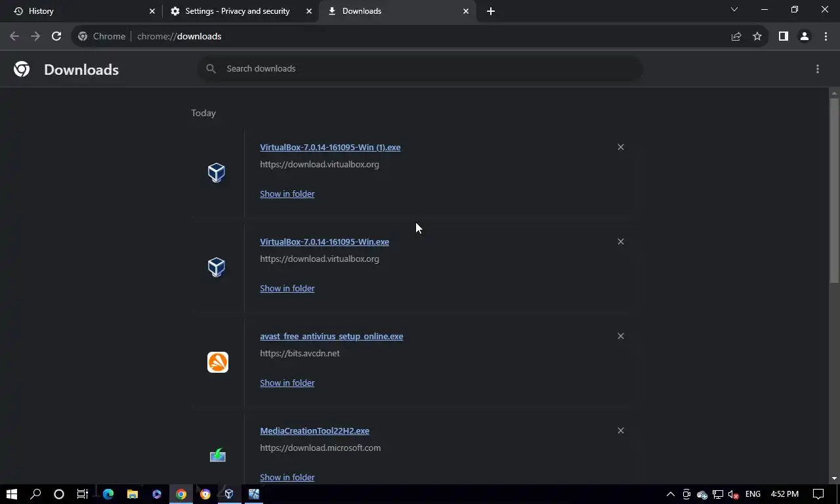Open VirtualBox-7.0.14-161095-Win.exe file link

click(x=324, y=241)
